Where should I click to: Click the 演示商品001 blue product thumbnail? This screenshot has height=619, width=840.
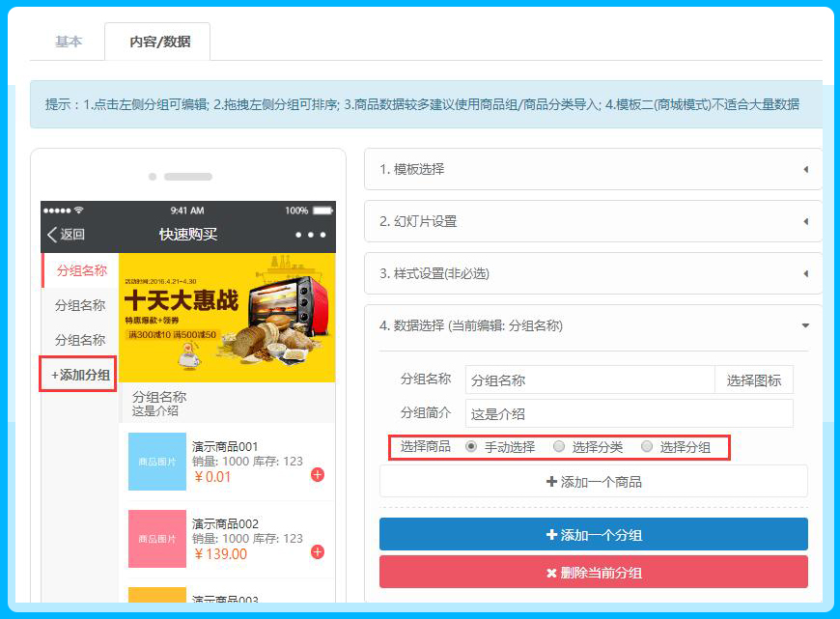[x=157, y=462]
